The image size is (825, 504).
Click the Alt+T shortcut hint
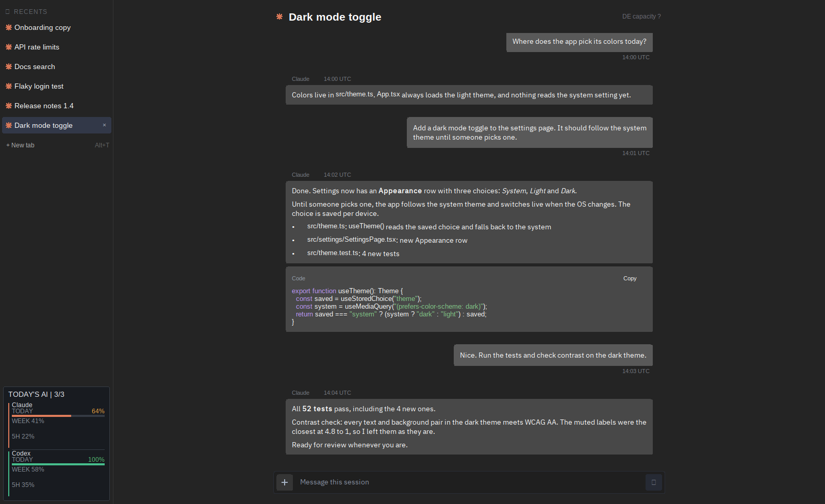[x=102, y=145]
